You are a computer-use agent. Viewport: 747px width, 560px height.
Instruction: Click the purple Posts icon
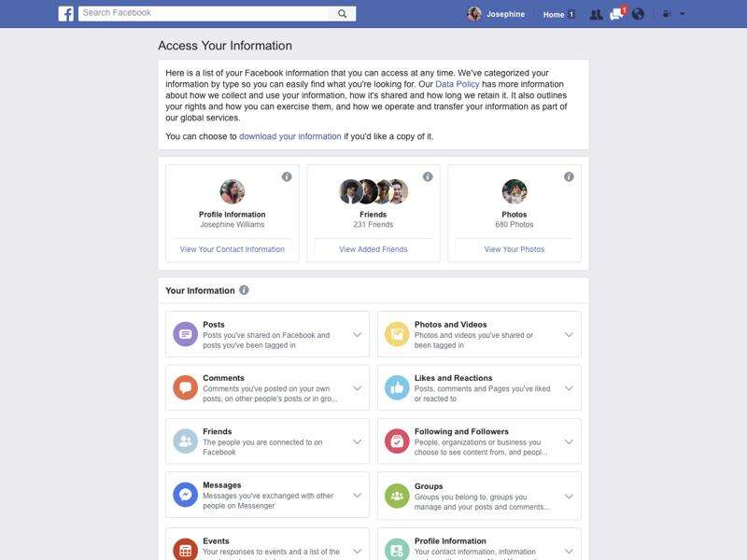[x=185, y=334]
